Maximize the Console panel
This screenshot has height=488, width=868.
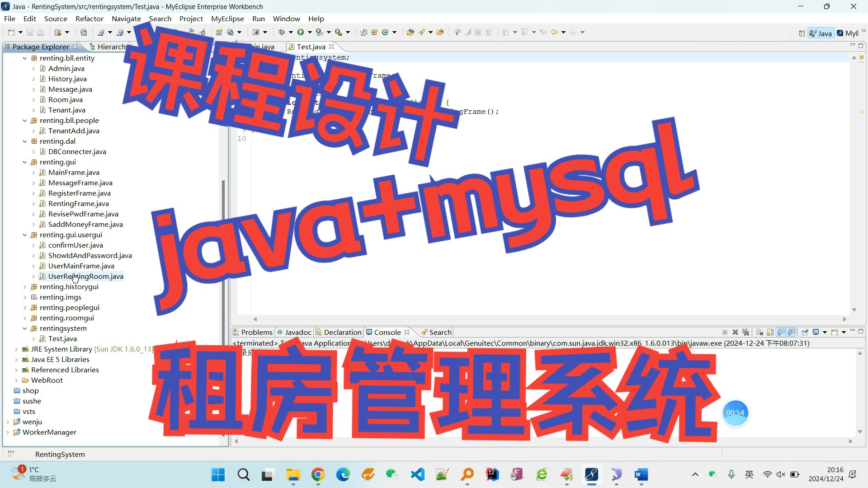[861, 332]
